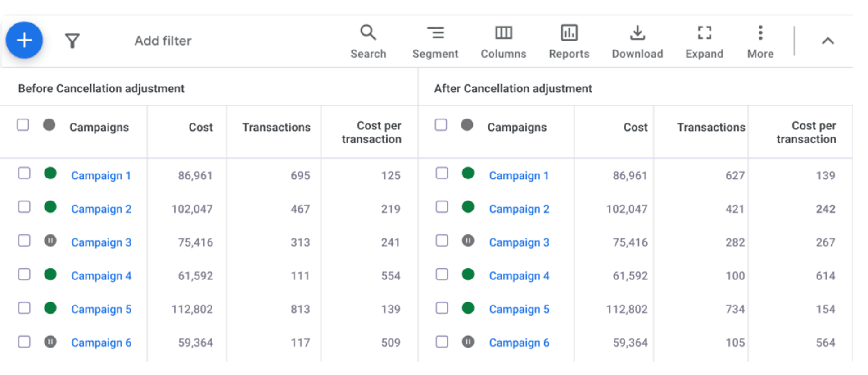The height and width of the screenshot is (375, 868).
Task: Expand the table to full screen
Action: 704,41
